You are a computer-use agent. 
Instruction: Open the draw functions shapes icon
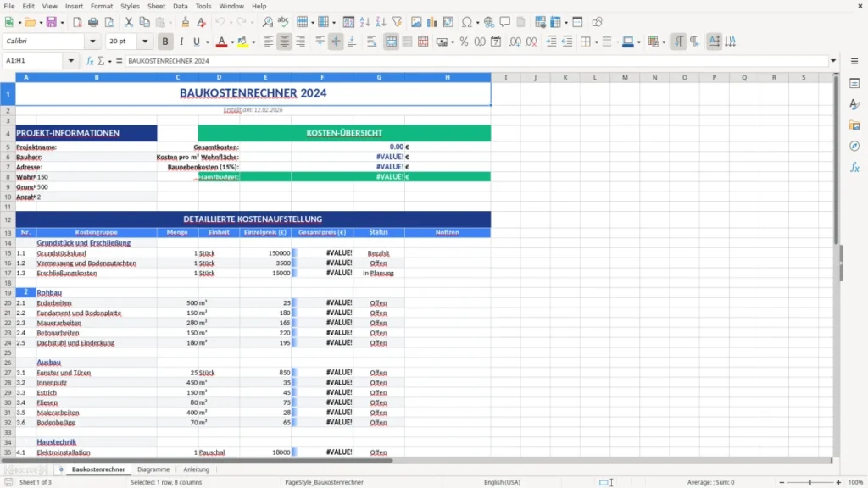pos(597,22)
